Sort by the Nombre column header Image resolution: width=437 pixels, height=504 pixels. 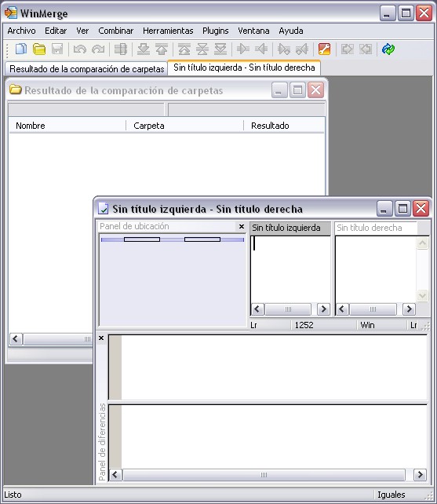pyautogui.click(x=67, y=126)
